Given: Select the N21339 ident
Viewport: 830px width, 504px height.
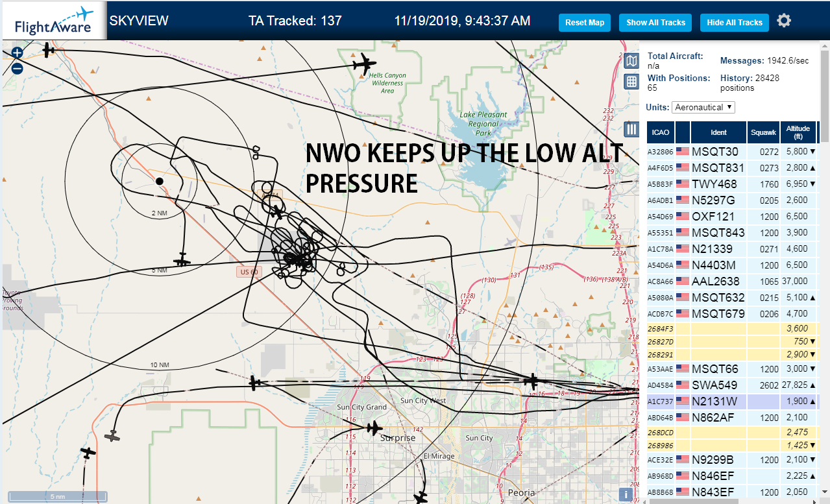Looking at the screenshot, I should (712, 248).
